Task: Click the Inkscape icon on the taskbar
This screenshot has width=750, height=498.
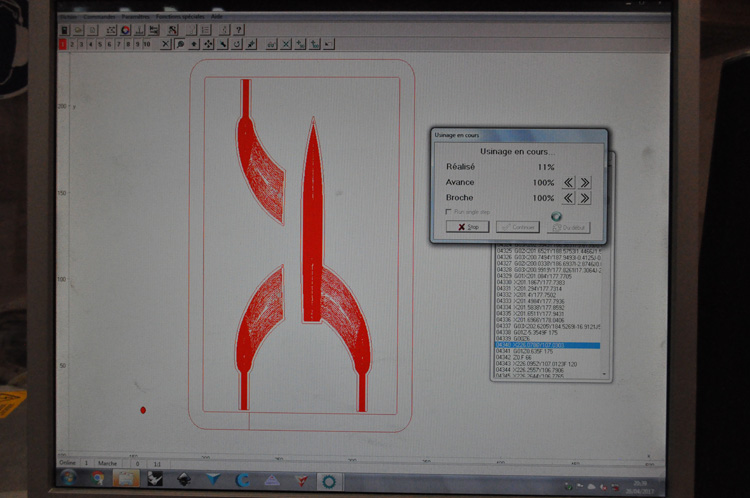Action: pyautogui.click(x=184, y=479)
